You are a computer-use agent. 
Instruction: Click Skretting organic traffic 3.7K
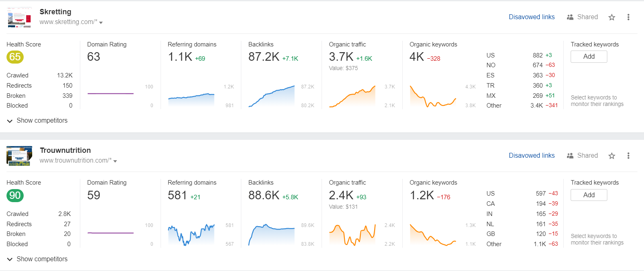coord(341,57)
